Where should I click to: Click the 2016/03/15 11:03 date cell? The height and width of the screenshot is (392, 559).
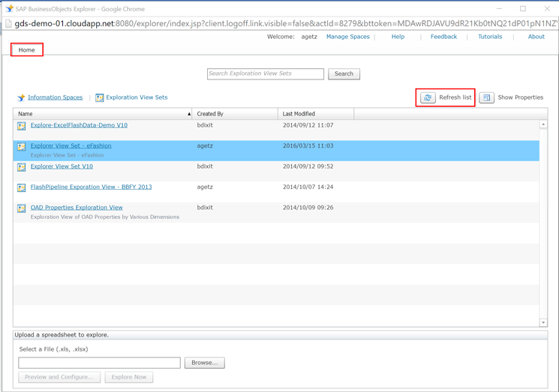click(x=308, y=146)
